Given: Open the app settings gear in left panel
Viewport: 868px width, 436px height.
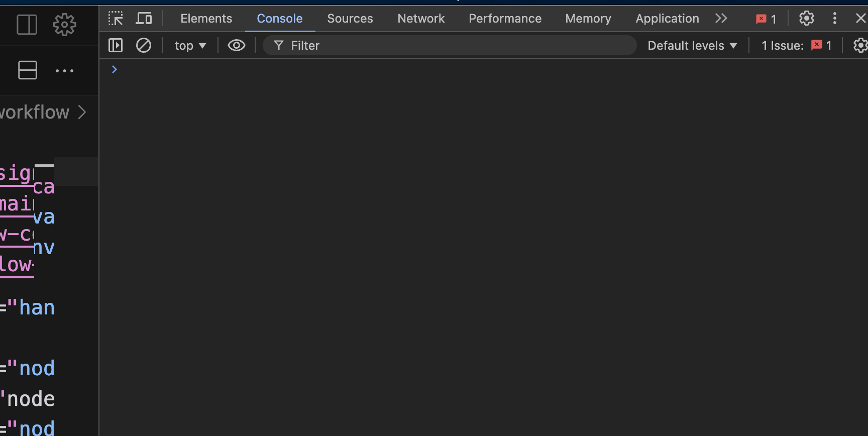Looking at the screenshot, I should [64, 24].
